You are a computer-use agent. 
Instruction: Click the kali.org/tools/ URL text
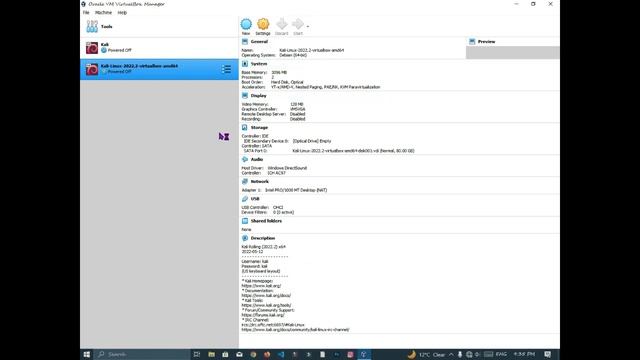click(x=266, y=305)
